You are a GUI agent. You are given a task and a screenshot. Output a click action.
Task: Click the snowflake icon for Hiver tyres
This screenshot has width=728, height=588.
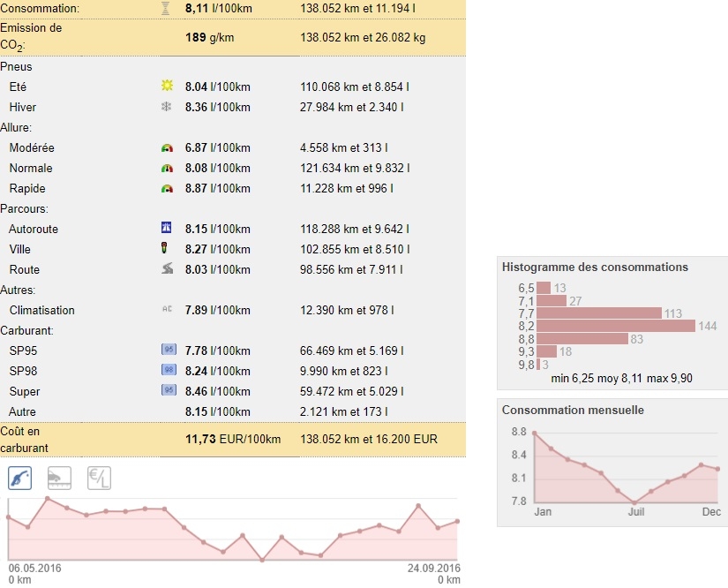click(x=166, y=107)
